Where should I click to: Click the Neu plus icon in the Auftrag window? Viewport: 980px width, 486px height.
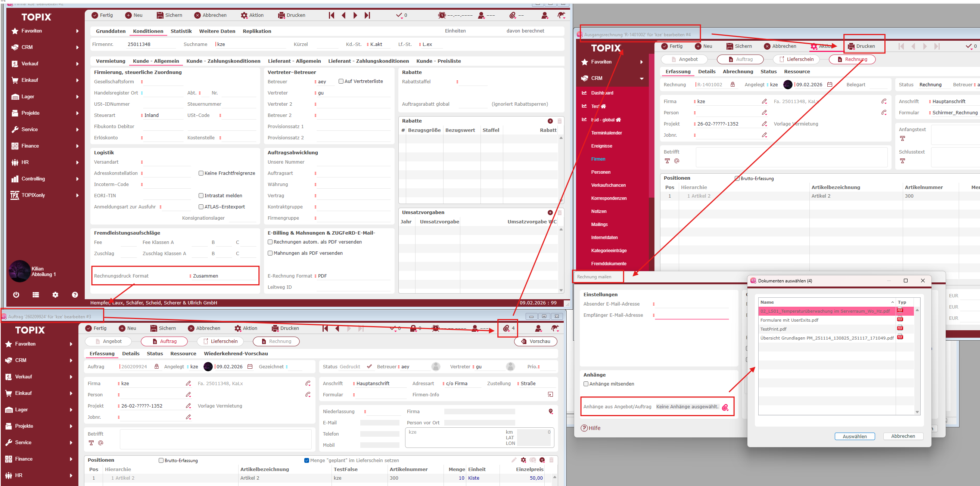tap(122, 328)
